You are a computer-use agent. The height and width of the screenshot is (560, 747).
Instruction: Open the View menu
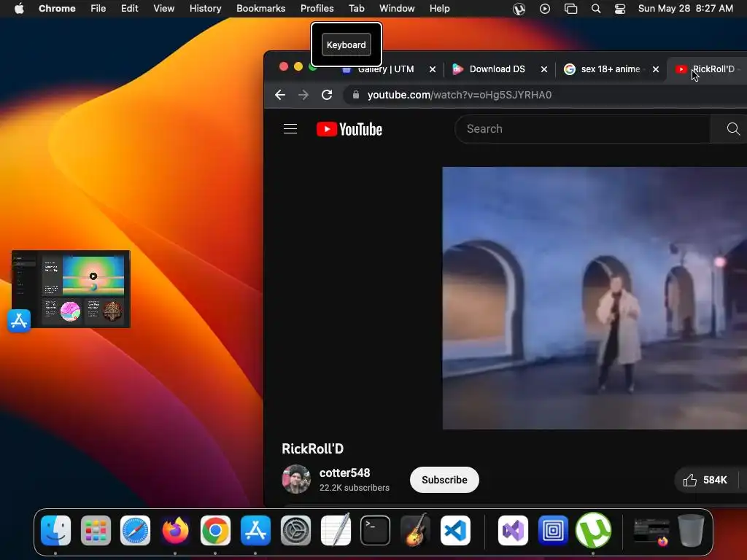(x=164, y=9)
